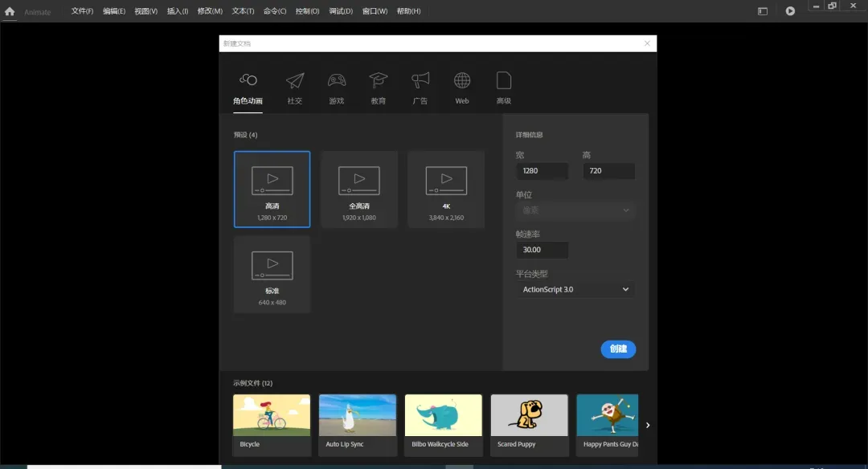The image size is (868, 469).
Task: Select the 广告 megaphone category
Action: click(x=420, y=88)
